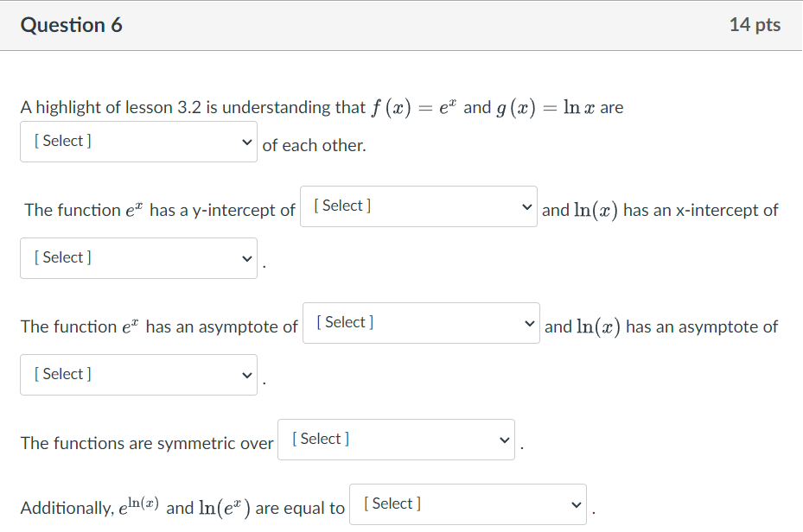Click the chevron in ln(x) asymptote select
The image size is (803, 532).
click(x=247, y=376)
